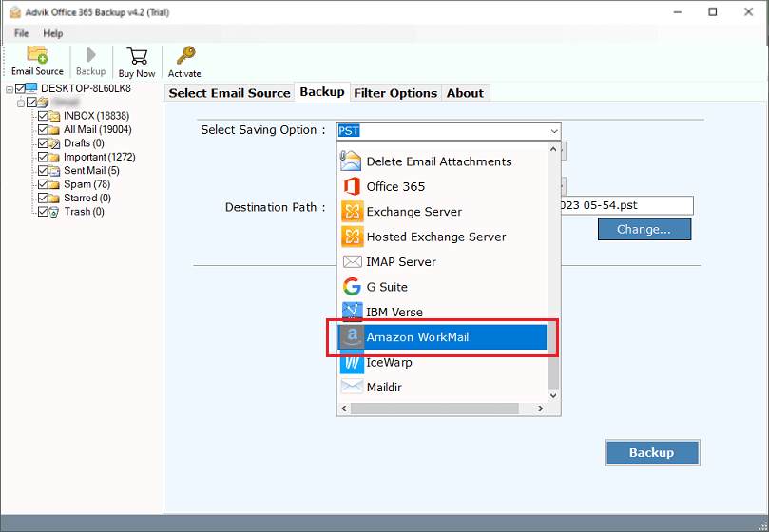Switch to the Backup tab
The height and width of the screenshot is (532, 769).
(x=322, y=92)
